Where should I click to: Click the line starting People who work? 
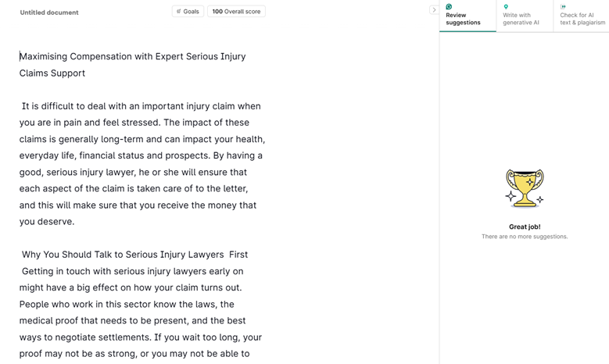(x=127, y=305)
